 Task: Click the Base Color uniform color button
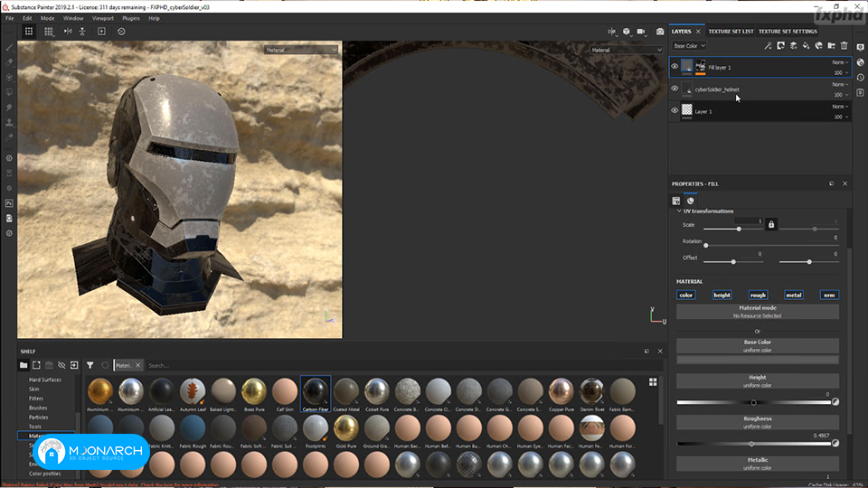[x=758, y=346]
